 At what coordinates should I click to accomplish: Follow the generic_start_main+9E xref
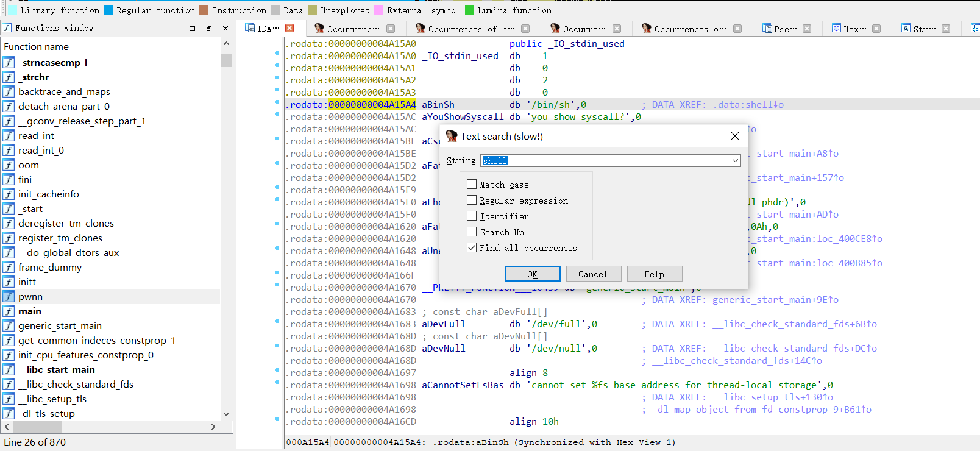coord(775,300)
